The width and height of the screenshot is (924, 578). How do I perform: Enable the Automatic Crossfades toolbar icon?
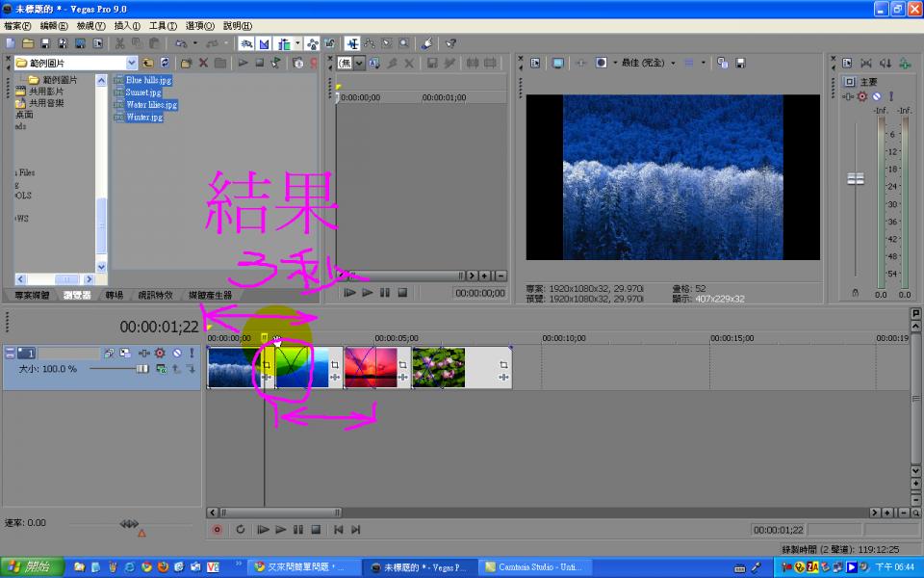[263, 43]
